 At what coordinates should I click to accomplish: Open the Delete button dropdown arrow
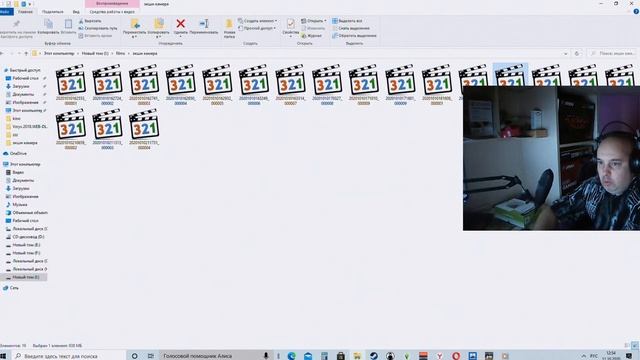pos(180,37)
